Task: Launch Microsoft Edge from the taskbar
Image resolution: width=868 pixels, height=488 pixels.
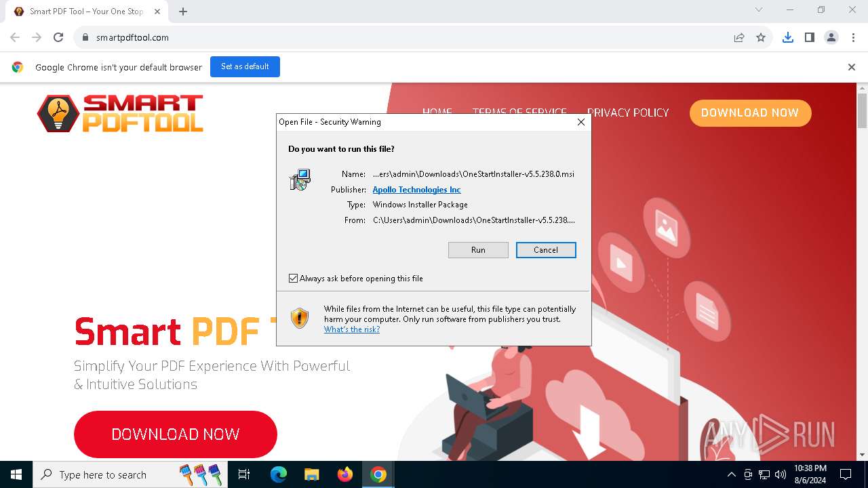Action: 279,474
